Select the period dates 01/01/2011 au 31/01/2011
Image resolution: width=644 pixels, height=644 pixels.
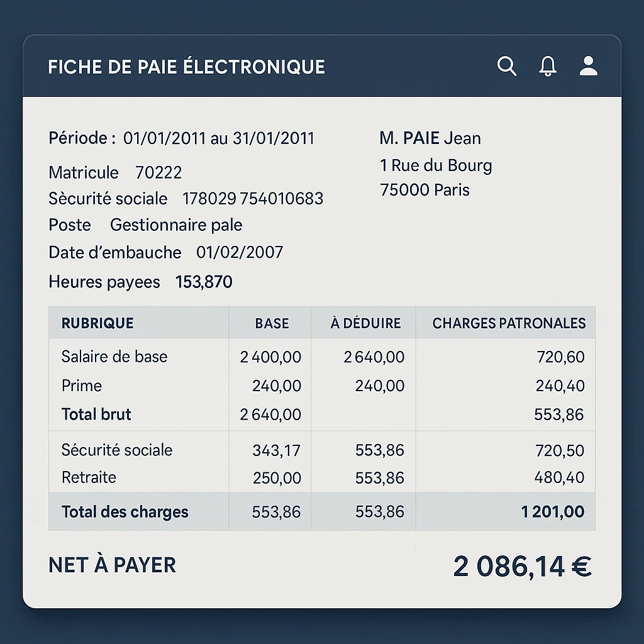(x=218, y=138)
